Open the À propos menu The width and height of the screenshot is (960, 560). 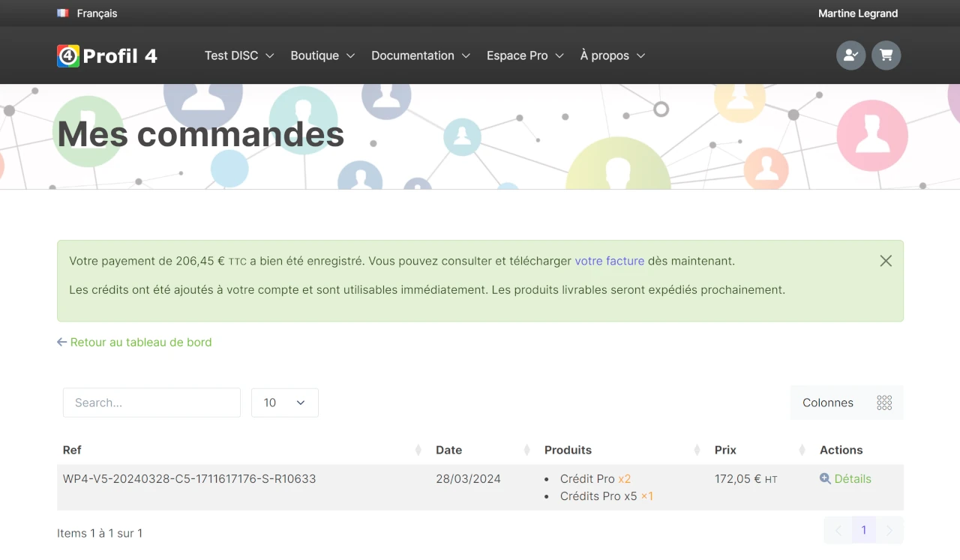(612, 55)
